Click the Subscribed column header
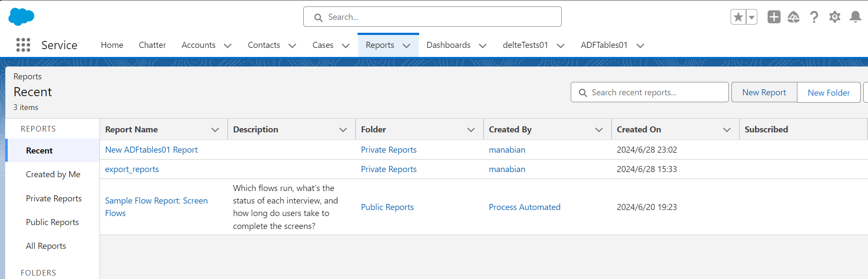This screenshot has height=279, width=868. pyautogui.click(x=766, y=129)
